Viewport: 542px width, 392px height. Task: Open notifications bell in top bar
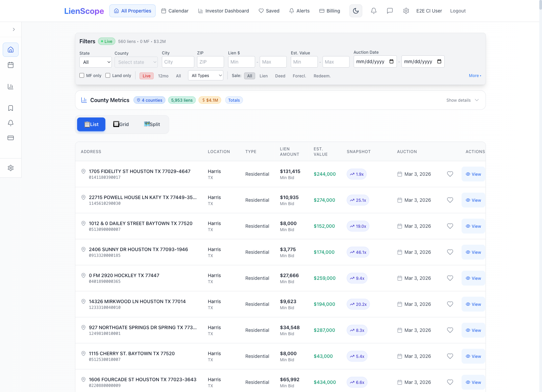(x=374, y=11)
